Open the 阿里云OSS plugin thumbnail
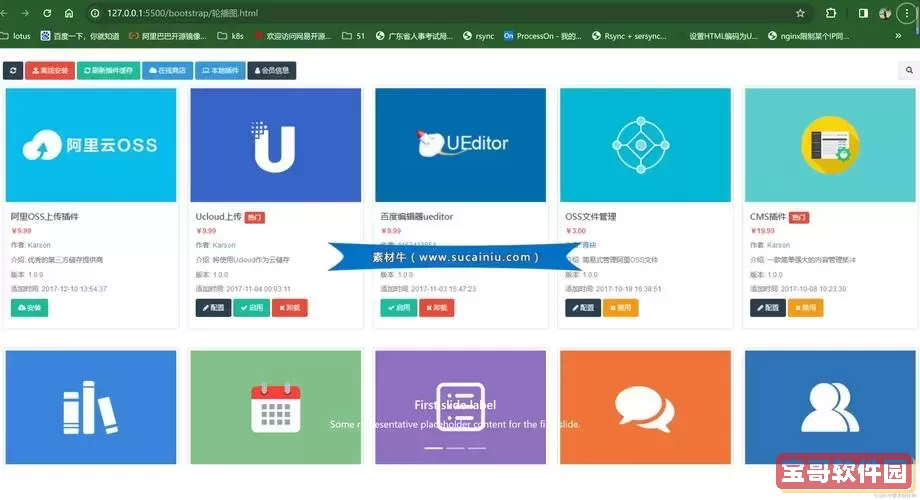The width and height of the screenshot is (920, 500). 91,145
